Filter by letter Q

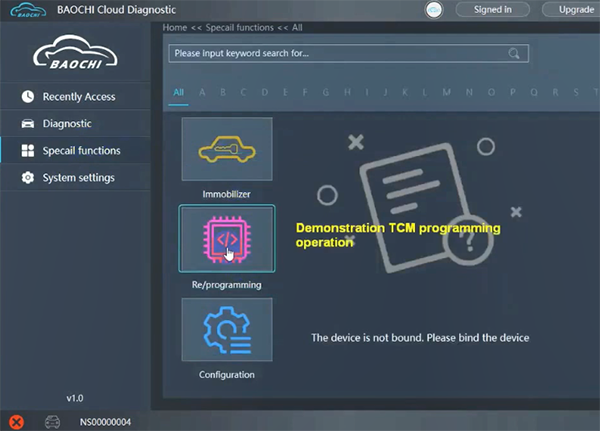[x=534, y=92]
